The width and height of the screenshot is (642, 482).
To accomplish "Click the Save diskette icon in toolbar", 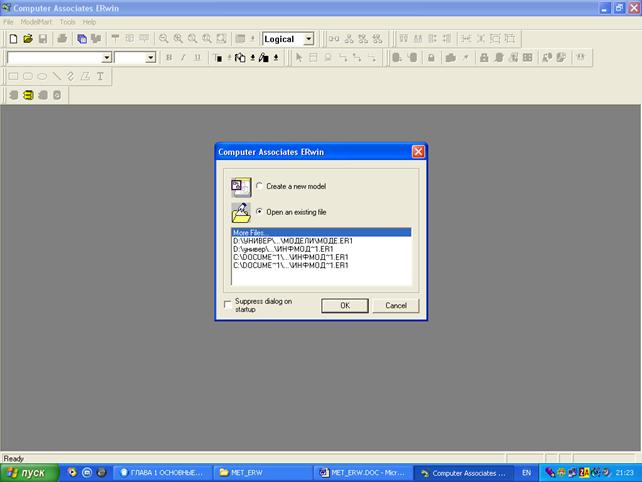I will pos(43,39).
